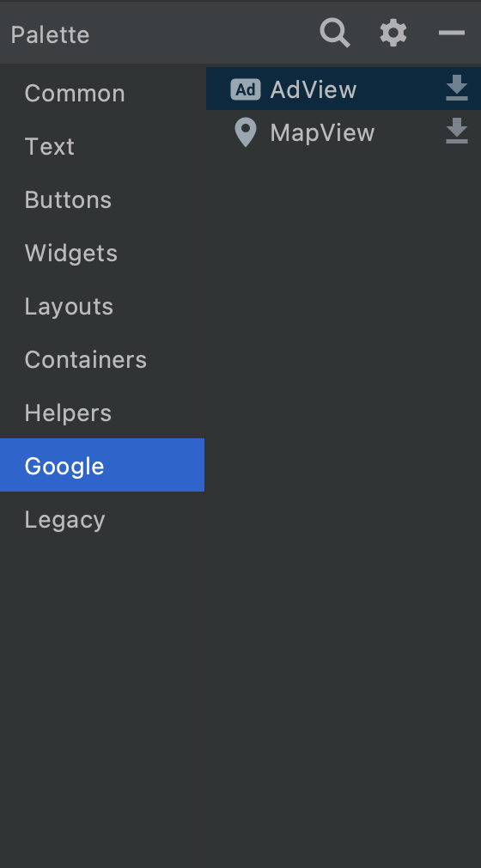Viewport: 481px width, 868px height.
Task: Hide the Palette panel with the dash icon
Action: pos(452,34)
